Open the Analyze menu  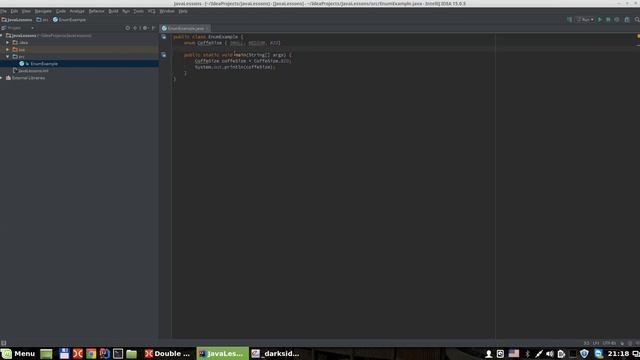[x=77, y=11]
